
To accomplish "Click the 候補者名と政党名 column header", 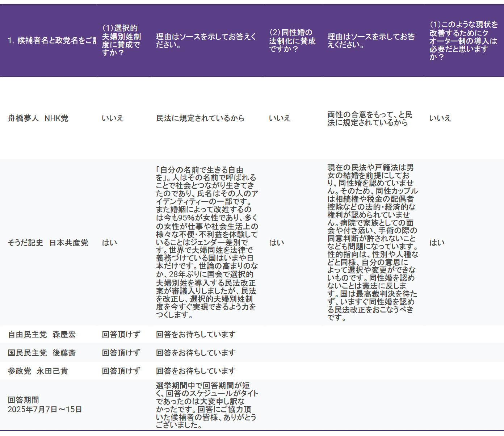I will (x=52, y=41).
